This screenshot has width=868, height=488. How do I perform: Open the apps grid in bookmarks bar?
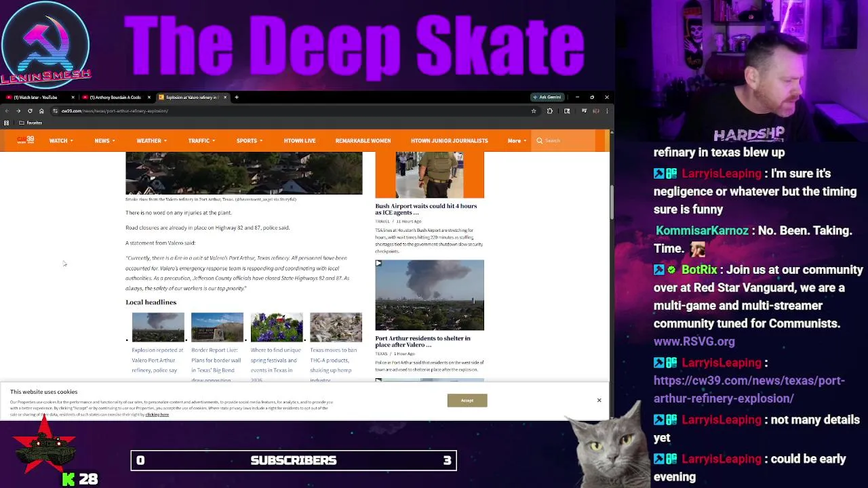pyautogui.click(x=7, y=123)
